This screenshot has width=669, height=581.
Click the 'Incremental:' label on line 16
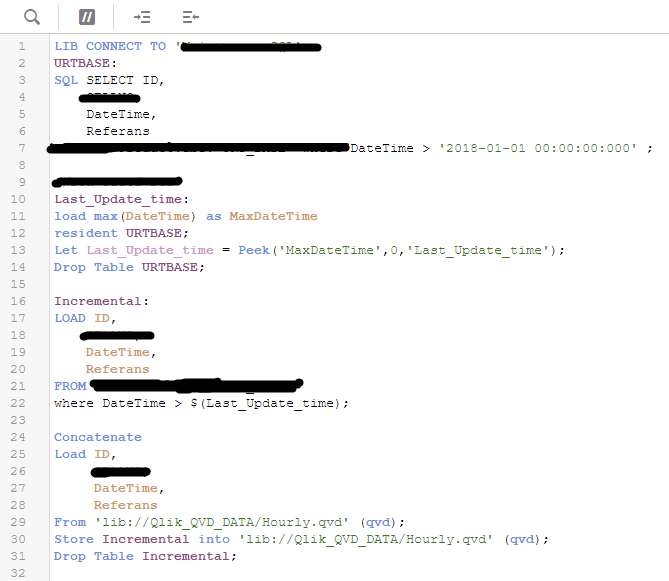coord(102,301)
